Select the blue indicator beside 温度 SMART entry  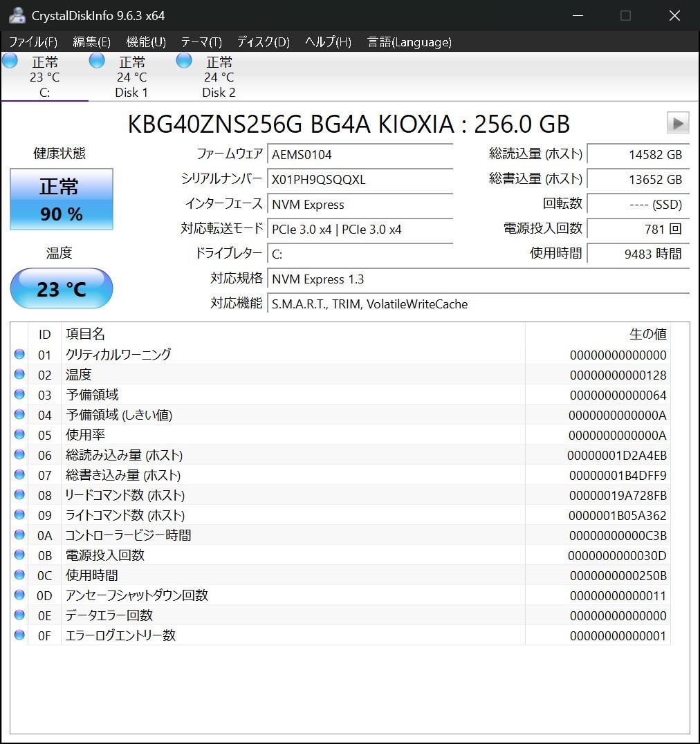tap(19, 374)
